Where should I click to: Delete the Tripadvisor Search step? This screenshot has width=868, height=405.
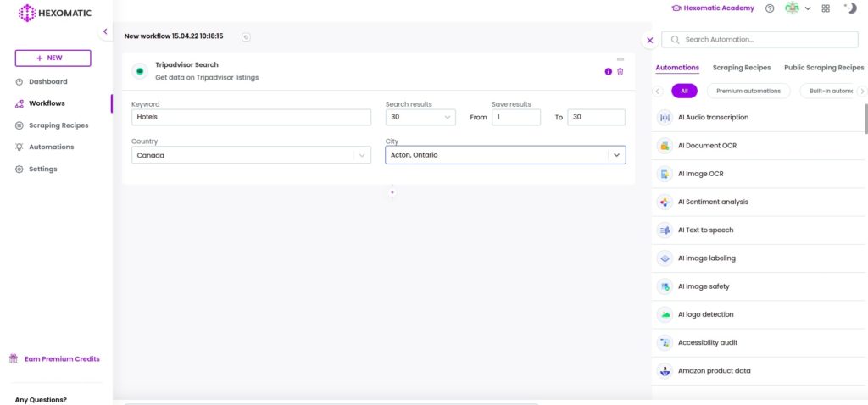(620, 72)
